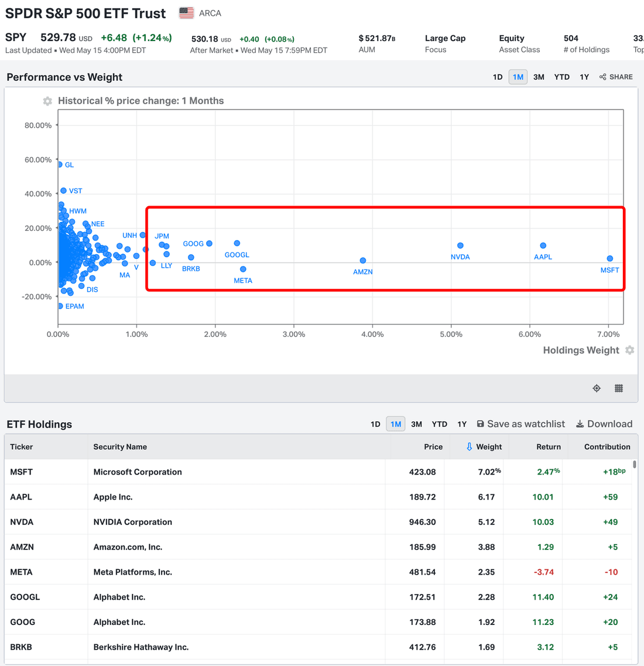This screenshot has width=644, height=666.
Task: Click Meta Platforms, Inc. security name
Action: click(x=133, y=572)
